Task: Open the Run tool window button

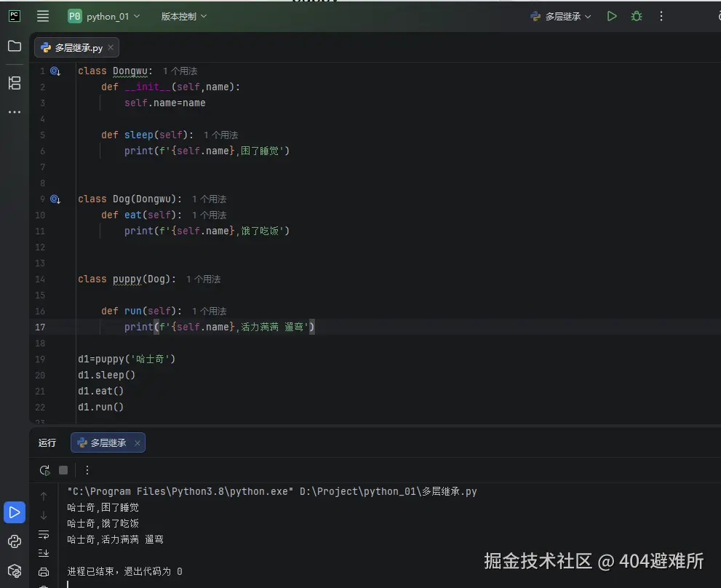Action: (x=15, y=512)
